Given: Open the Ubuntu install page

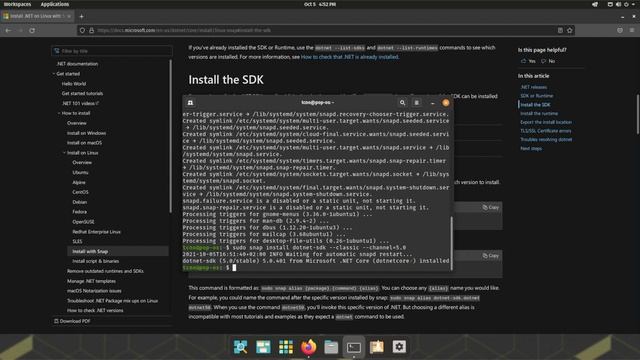Looking at the screenshot, I should (80, 172).
